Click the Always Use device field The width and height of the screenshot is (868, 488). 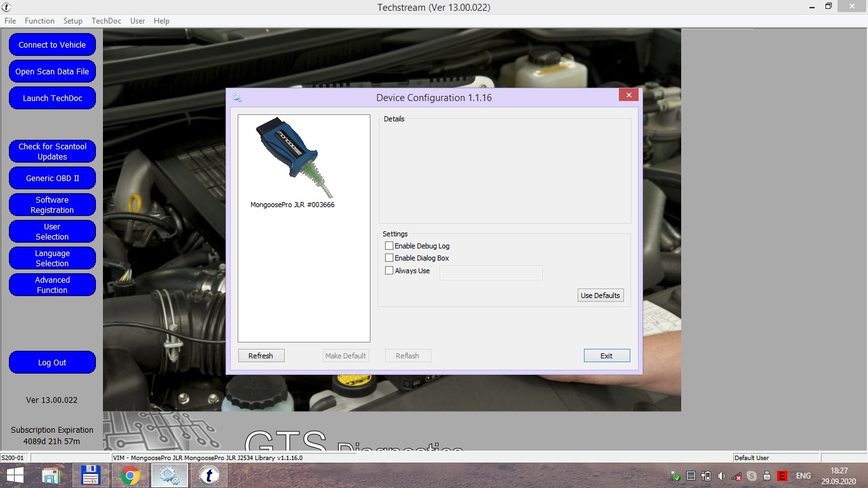491,273
